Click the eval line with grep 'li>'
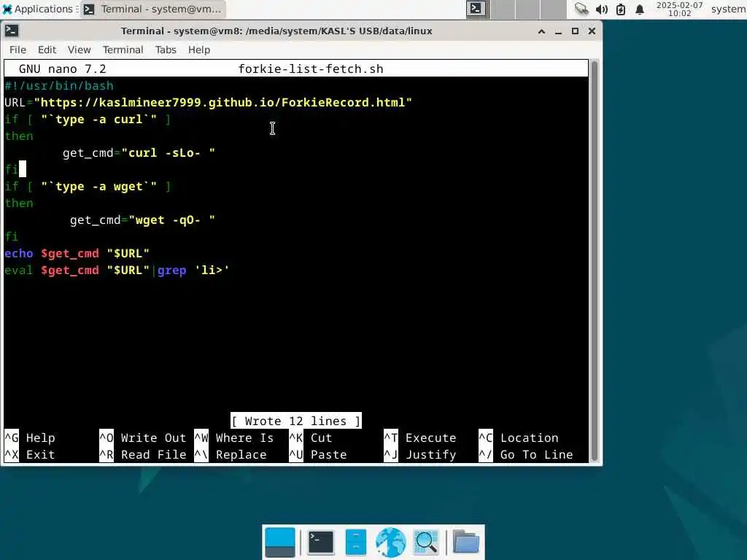The width and height of the screenshot is (747, 560). (x=117, y=270)
